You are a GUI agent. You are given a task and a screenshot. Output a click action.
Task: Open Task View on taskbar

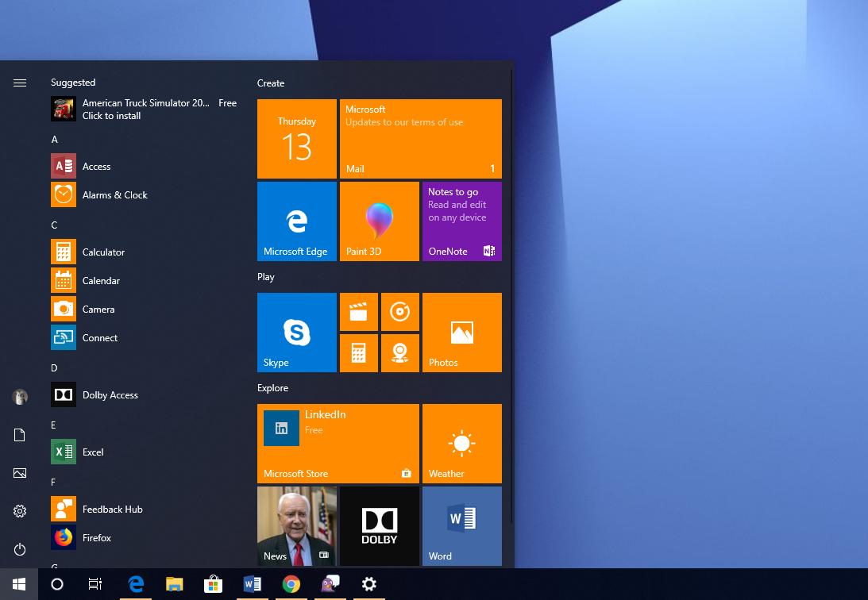point(95,584)
